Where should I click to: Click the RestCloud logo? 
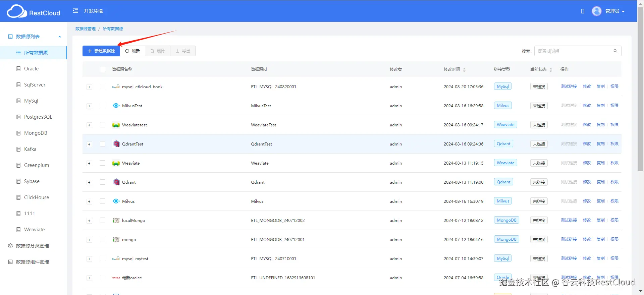34,11
